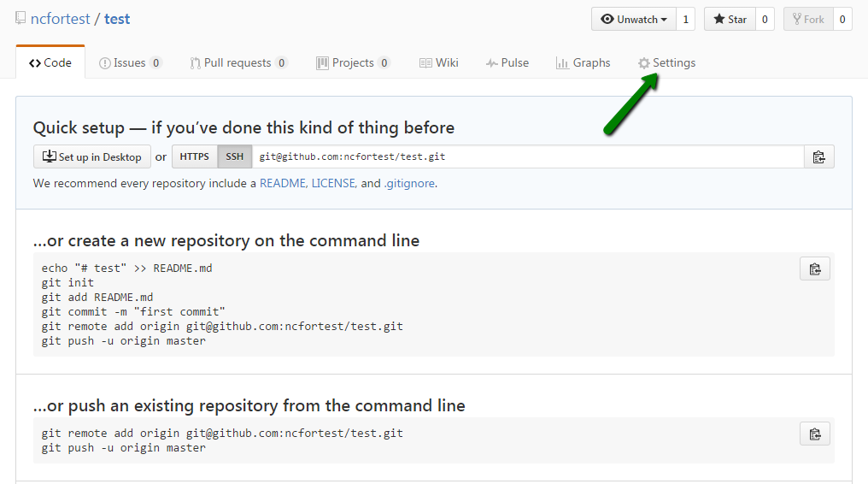Select the SSH protocol option
This screenshot has width=868, height=484.
coord(235,156)
